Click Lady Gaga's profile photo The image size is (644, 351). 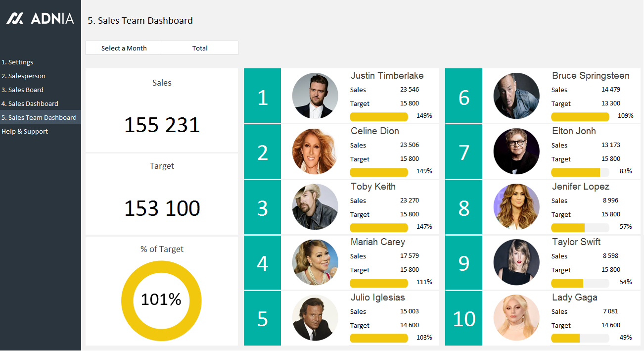[516, 318]
